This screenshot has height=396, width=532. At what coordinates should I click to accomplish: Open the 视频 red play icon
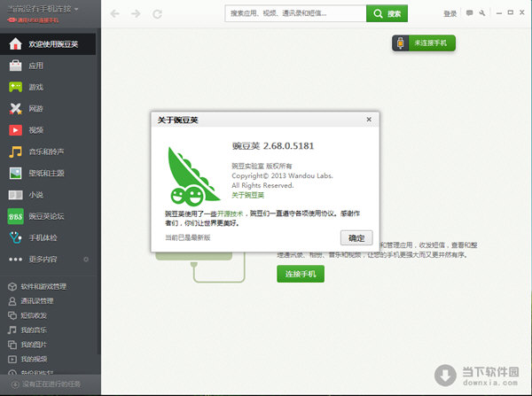15,130
